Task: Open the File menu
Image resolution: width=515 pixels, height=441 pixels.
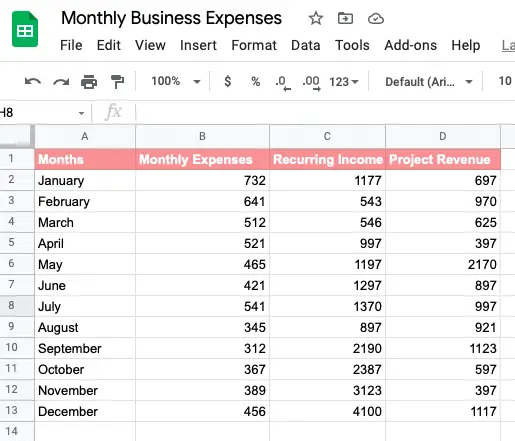Action: pos(71,45)
